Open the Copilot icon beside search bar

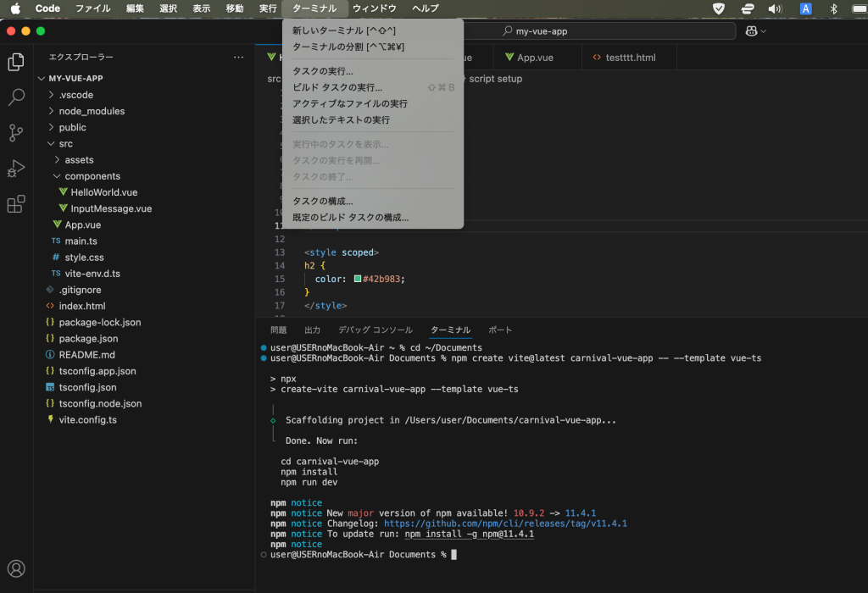point(755,31)
